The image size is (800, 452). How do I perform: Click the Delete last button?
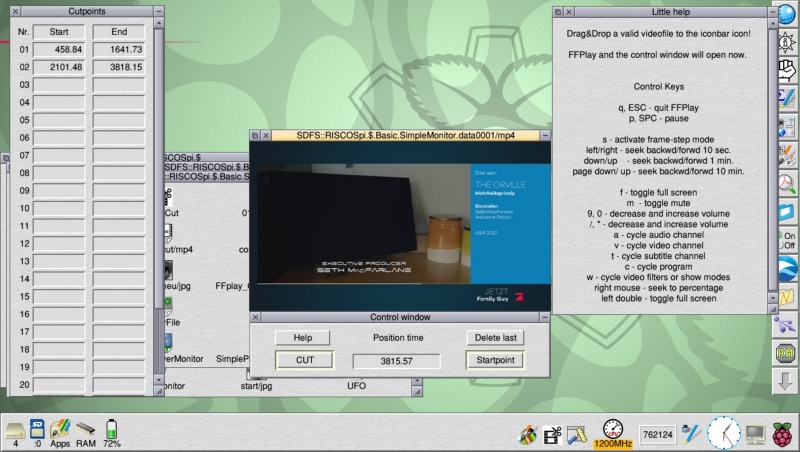pyautogui.click(x=495, y=338)
